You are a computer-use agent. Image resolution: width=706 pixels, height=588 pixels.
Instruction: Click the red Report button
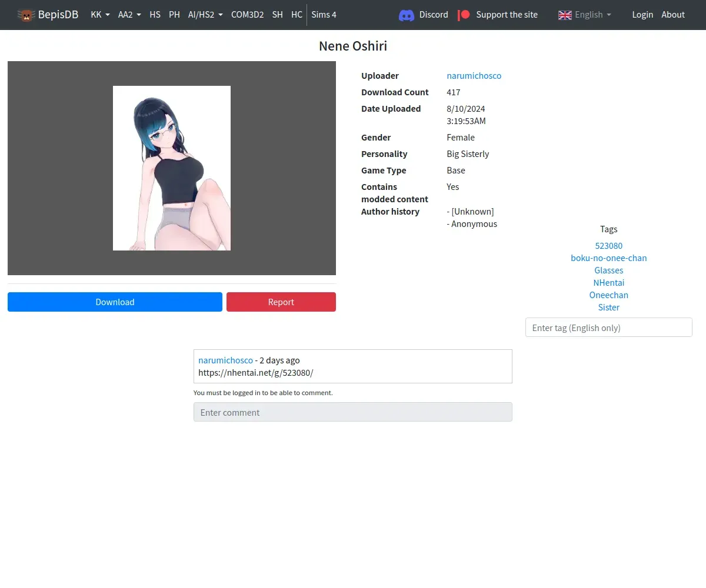click(x=281, y=302)
